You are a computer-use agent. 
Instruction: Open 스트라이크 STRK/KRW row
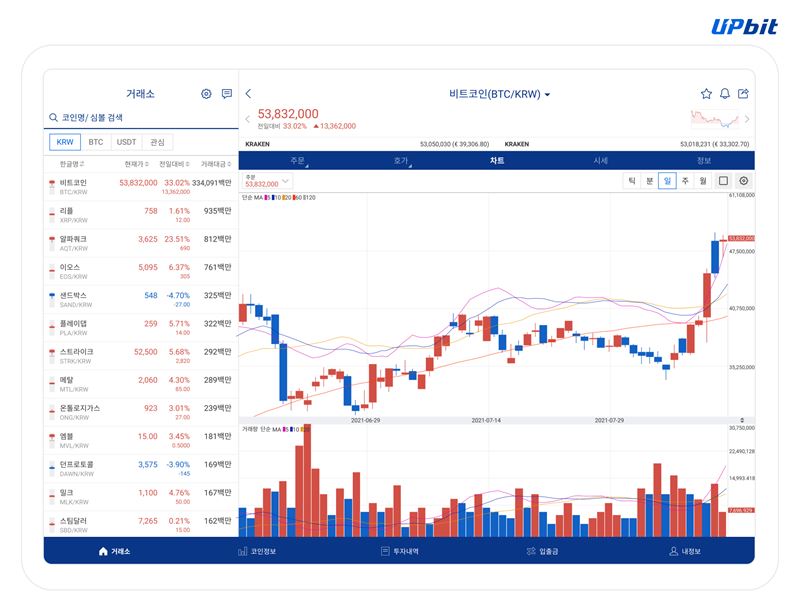tap(141, 356)
